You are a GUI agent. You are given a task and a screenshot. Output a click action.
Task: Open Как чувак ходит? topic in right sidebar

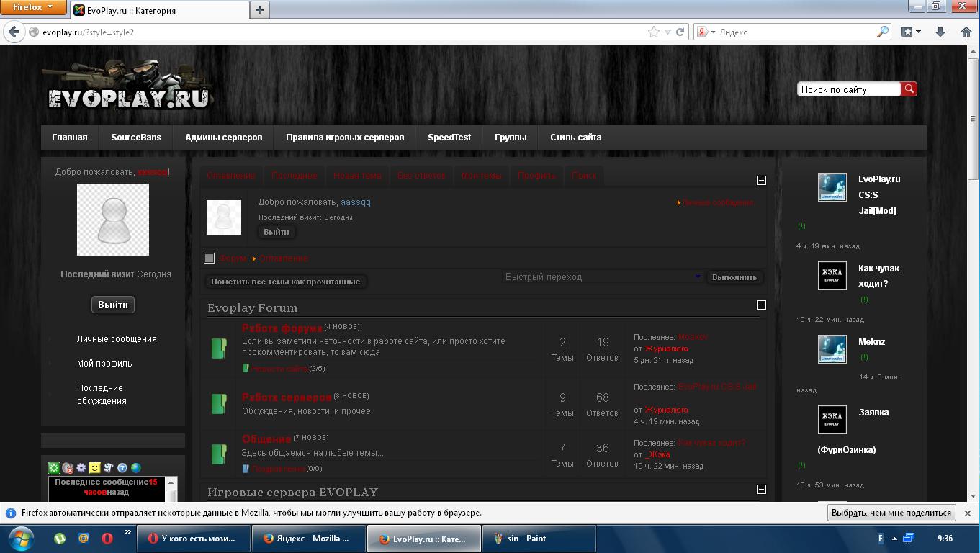click(x=878, y=276)
